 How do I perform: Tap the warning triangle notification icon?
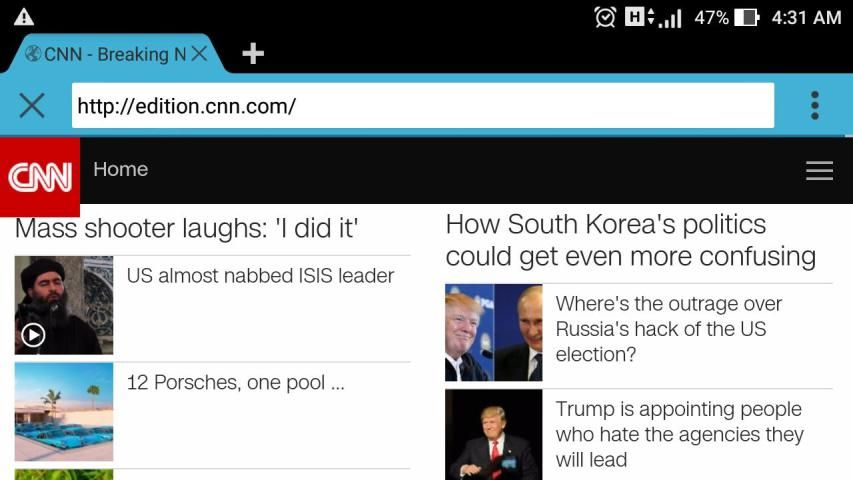(23, 17)
